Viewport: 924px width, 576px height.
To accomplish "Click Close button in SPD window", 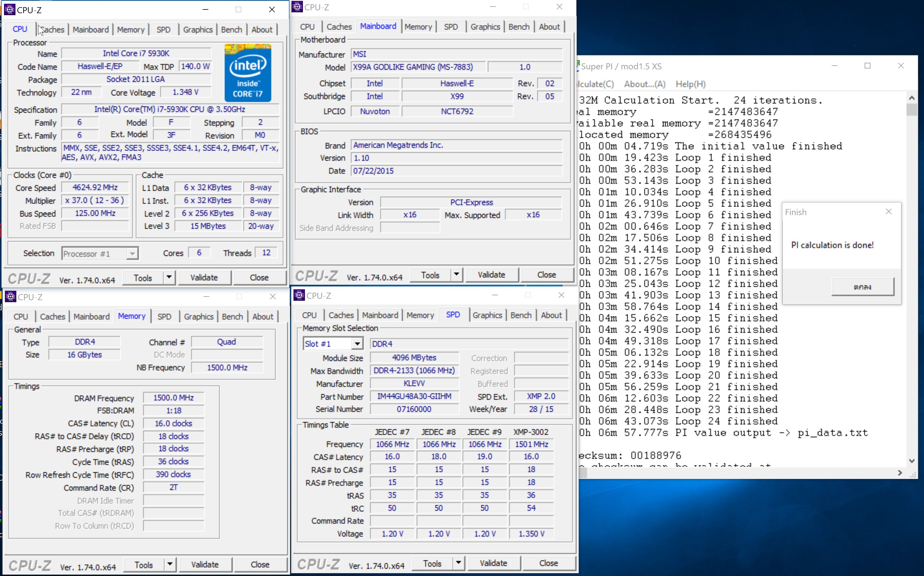I will pos(549,563).
